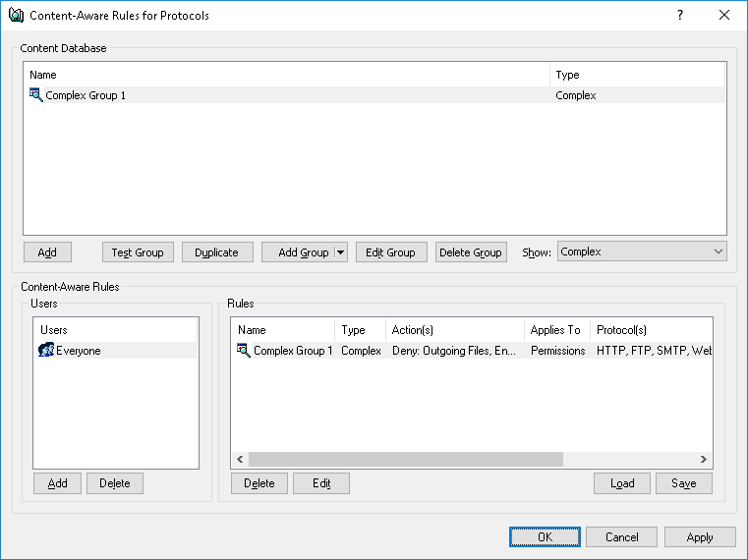Sort content database by Type column
748x560 pixels.
(637, 75)
